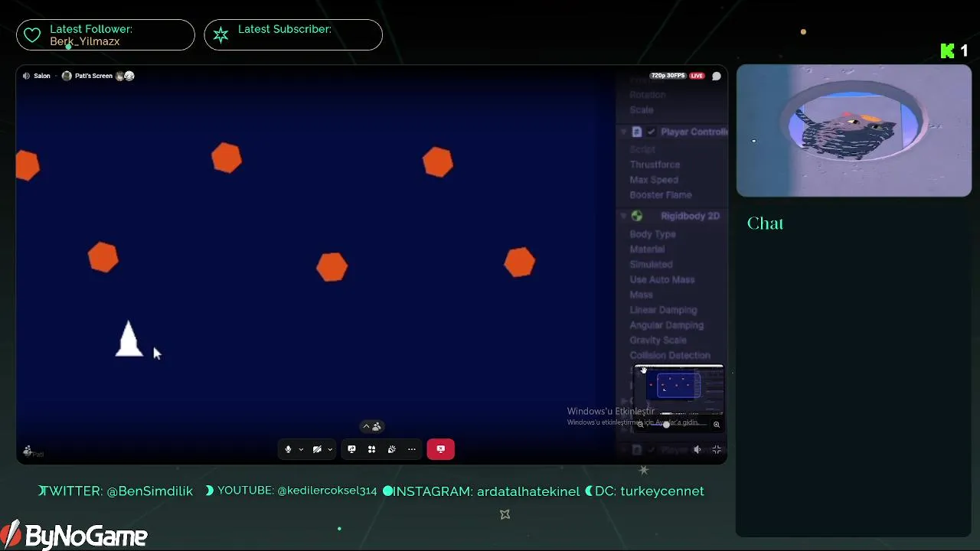Open more options three-dots menu
Image resolution: width=980 pixels, height=551 pixels.
click(412, 449)
